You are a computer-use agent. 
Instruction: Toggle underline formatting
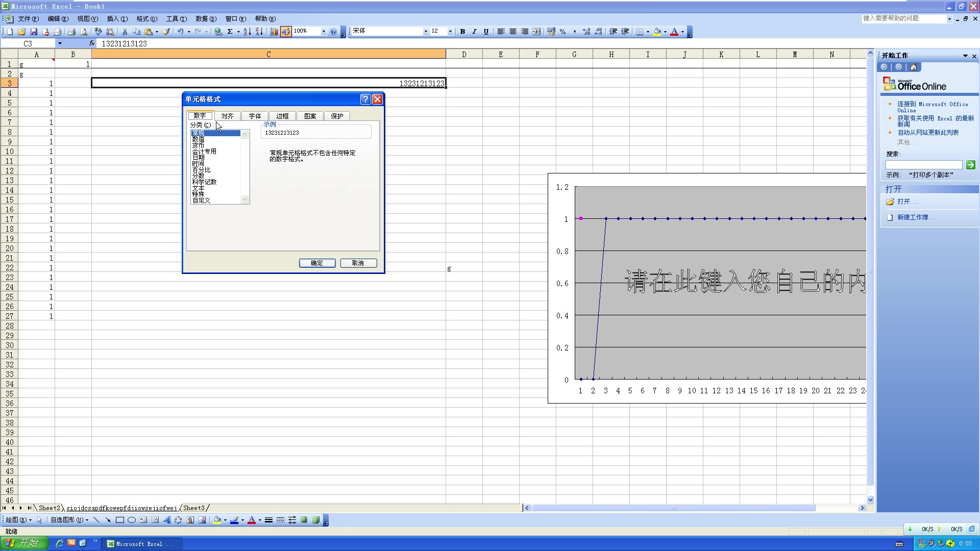click(486, 32)
